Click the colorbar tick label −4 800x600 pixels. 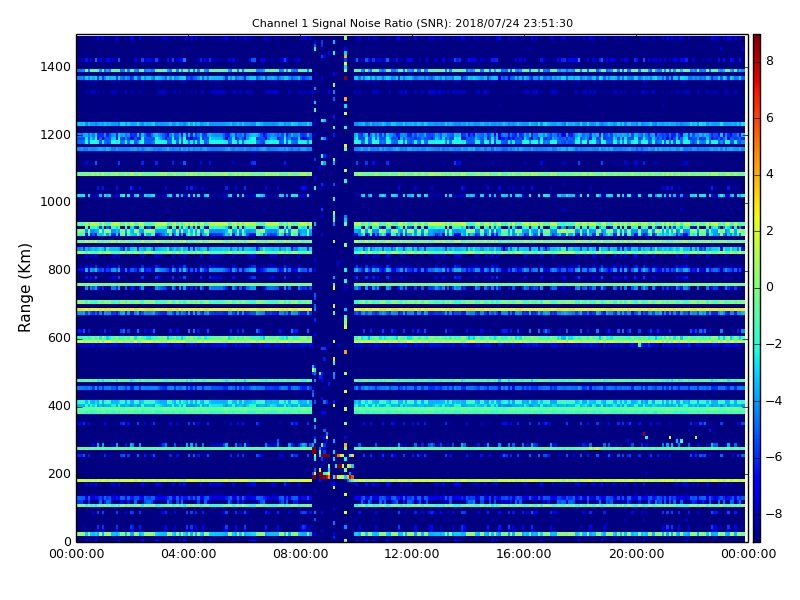point(774,401)
